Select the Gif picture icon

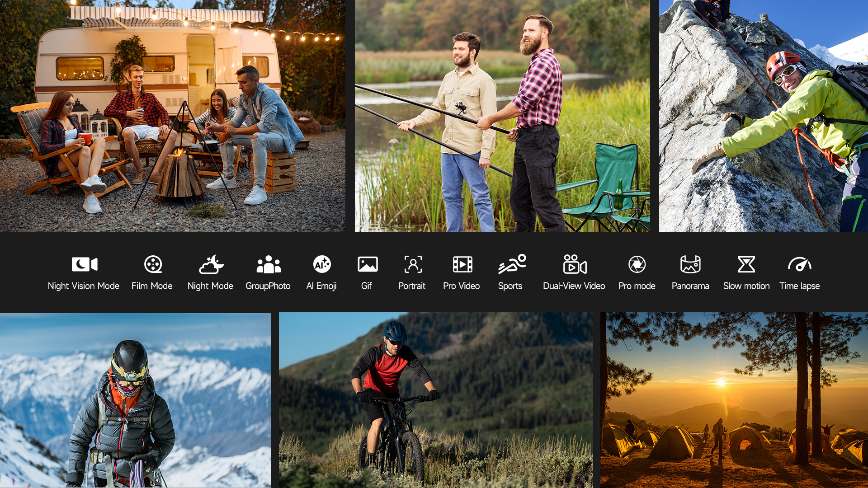[368, 264]
